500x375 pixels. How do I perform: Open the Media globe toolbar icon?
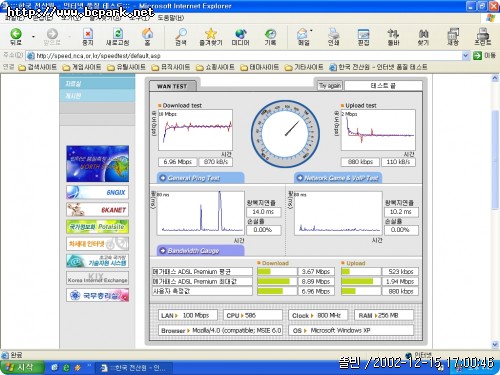[240, 34]
